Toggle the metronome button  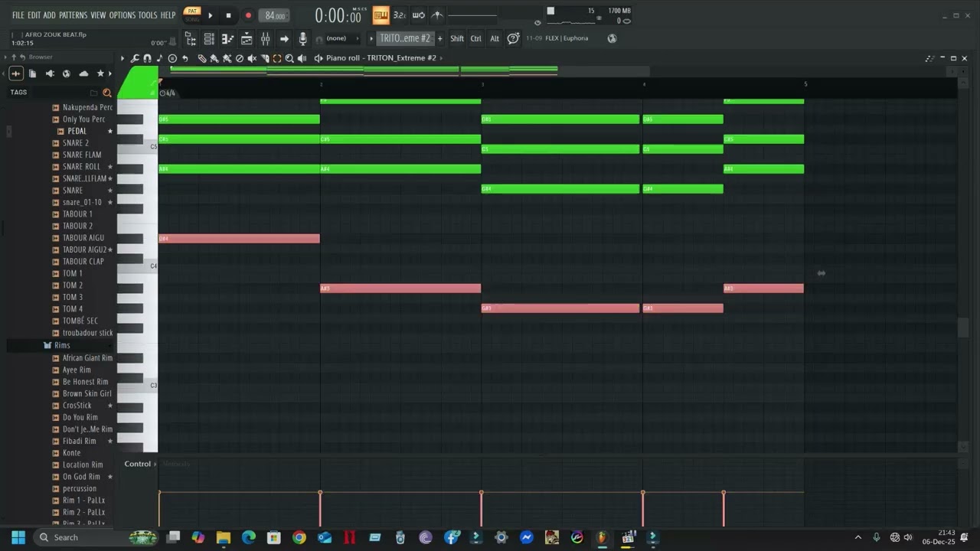pos(437,15)
